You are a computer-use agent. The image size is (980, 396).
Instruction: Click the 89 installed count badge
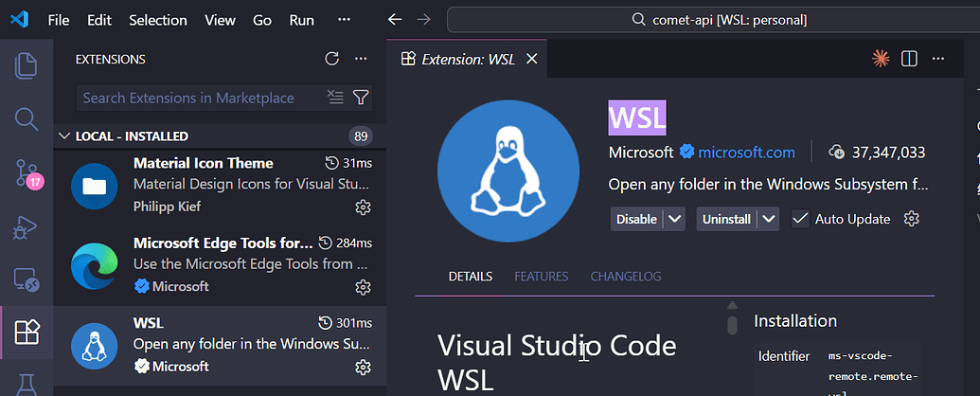pos(360,135)
